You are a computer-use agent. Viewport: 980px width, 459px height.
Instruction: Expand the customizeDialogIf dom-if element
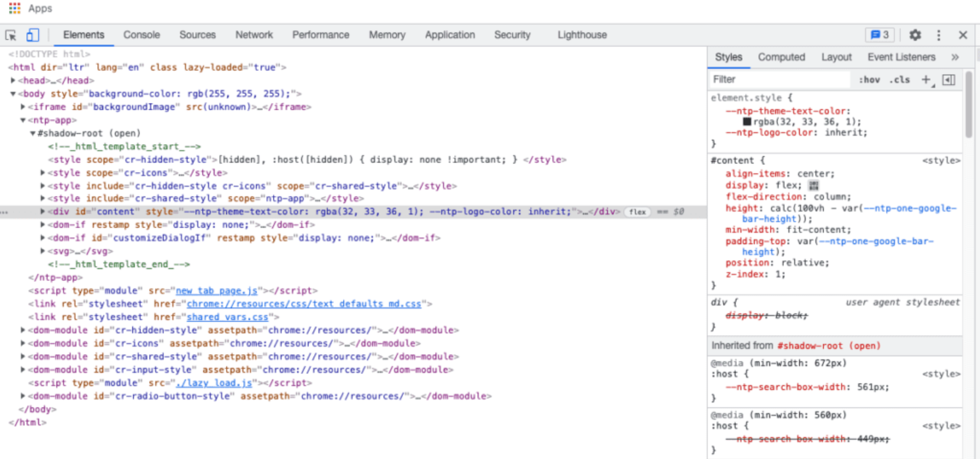pyautogui.click(x=42, y=238)
